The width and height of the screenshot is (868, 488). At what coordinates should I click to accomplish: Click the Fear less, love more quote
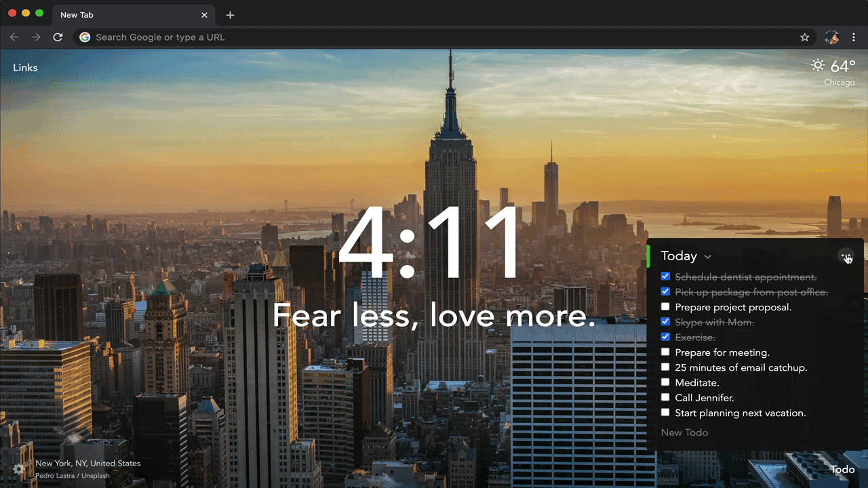pyautogui.click(x=434, y=316)
